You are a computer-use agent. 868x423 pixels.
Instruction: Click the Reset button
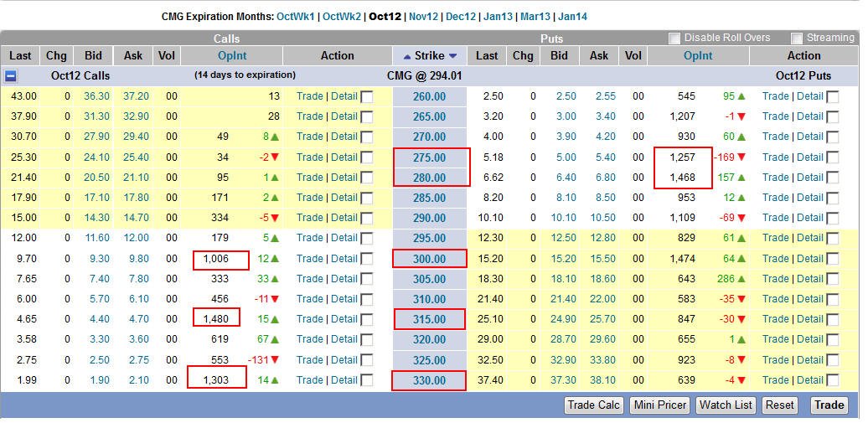coord(779,405)
